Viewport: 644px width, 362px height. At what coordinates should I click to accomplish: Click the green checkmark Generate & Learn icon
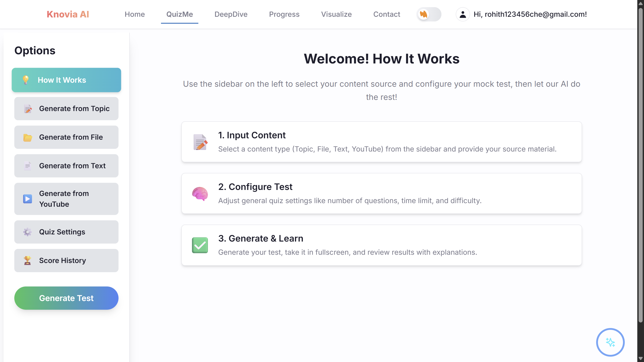pyautogui.click(x=200, y=245)
